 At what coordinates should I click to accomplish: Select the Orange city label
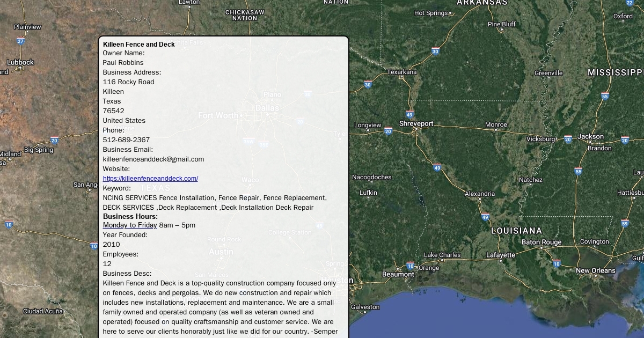tap(429, 268)
